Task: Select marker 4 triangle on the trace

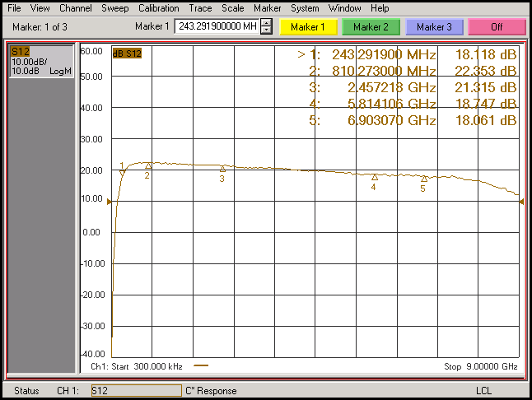Action: (374, 177)
